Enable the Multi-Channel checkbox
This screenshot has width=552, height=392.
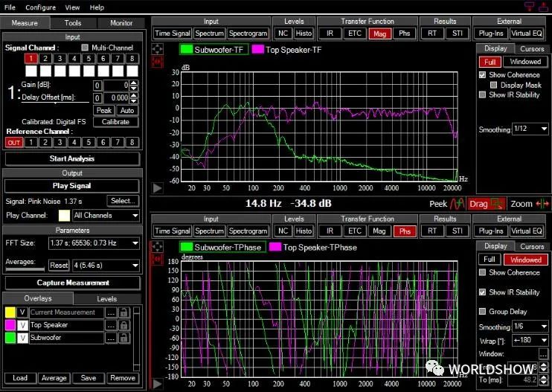[85, 47]
